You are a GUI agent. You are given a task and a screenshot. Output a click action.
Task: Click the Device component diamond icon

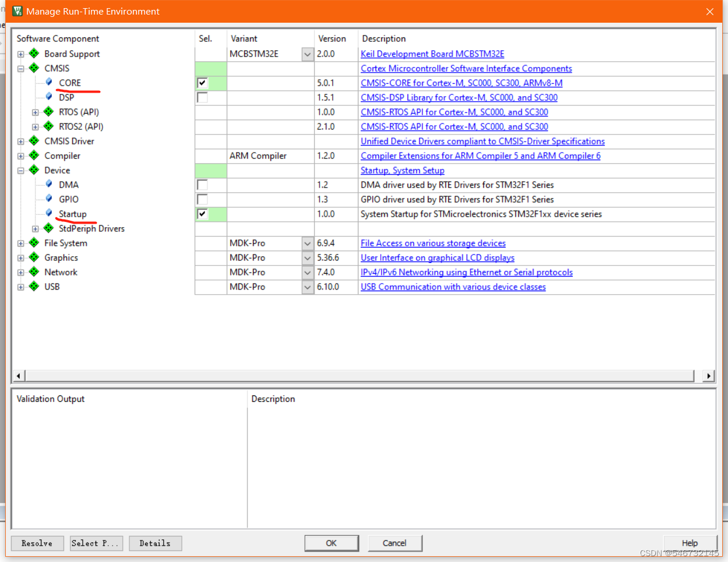tap(33, 170)
